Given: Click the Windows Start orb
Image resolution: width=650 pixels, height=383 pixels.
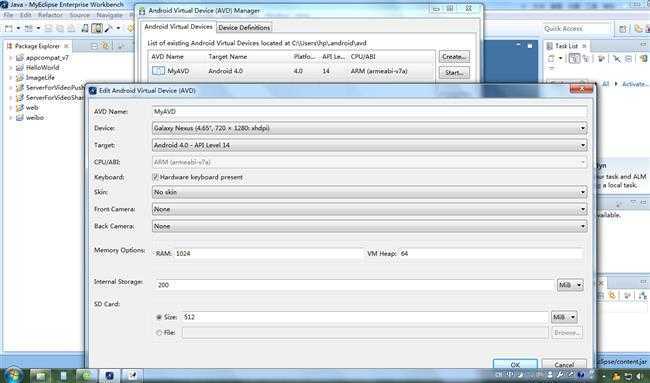Looking at the screenshot, I should [x=13, y=374].
